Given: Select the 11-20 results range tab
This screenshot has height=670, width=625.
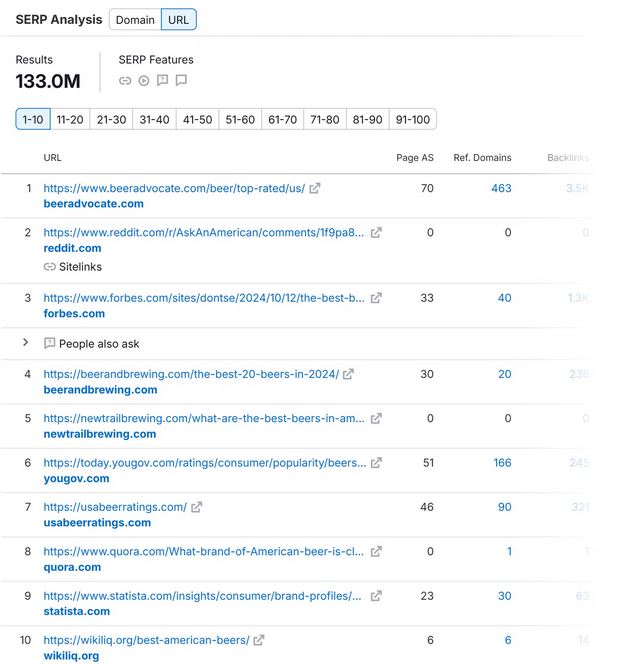Looking at the screenshot, I should [x=70, y=119].
